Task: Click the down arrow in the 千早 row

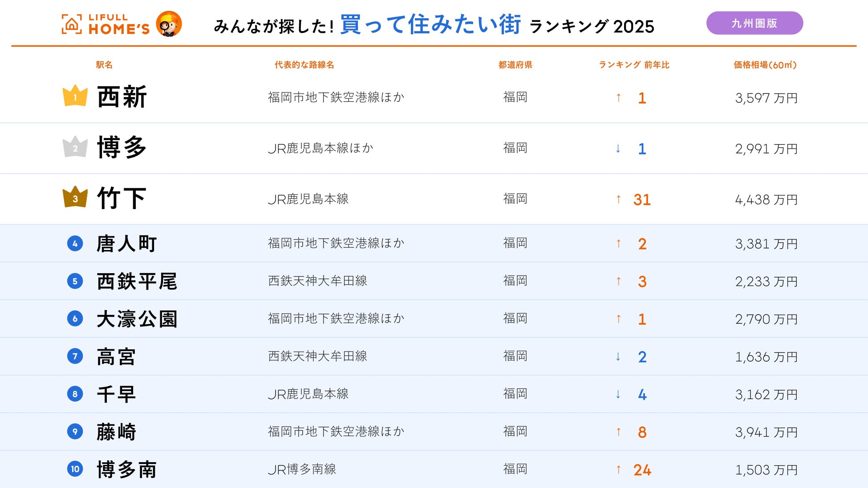Action: pos(618,394)
